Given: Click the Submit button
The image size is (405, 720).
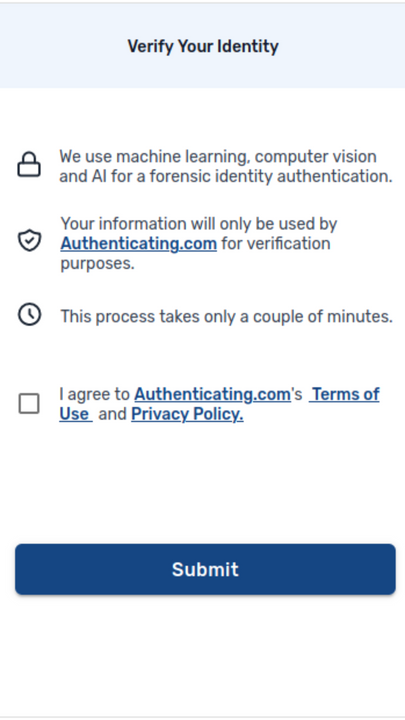Looking at the screenshot, I should [205, 569].
